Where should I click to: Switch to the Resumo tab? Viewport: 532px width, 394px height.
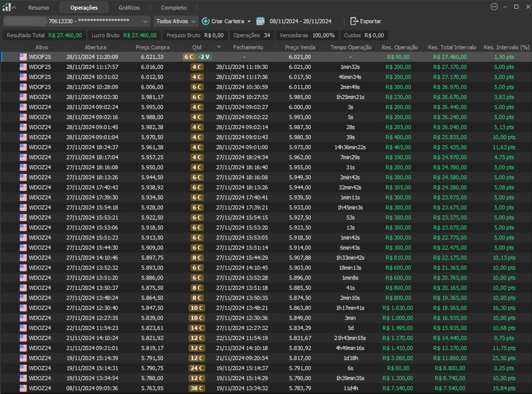pos(38,8)
